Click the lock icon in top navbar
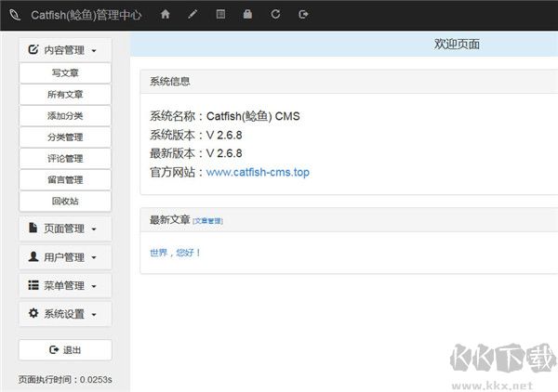 [247, 14]
